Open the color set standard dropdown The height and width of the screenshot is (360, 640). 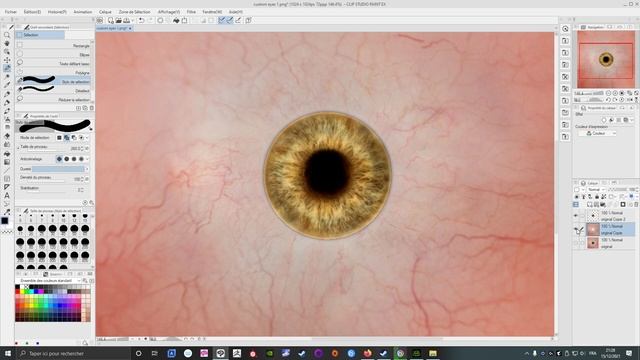pos(49,281)
